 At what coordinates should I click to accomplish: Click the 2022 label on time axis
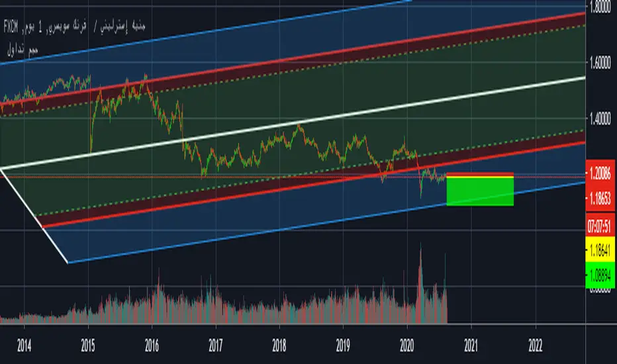coord(536,345)
